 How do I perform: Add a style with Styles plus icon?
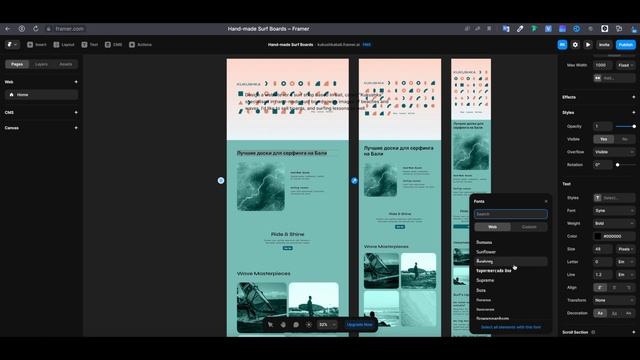tap(633, 112)
